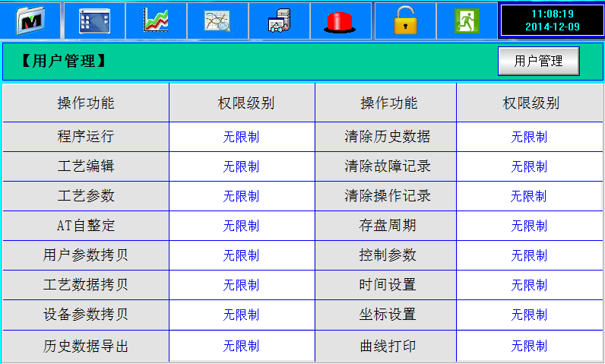Set permission level for AT自整定
Image resolution: width=605 pixels, height=364 pixels.
tap(242, 226)
